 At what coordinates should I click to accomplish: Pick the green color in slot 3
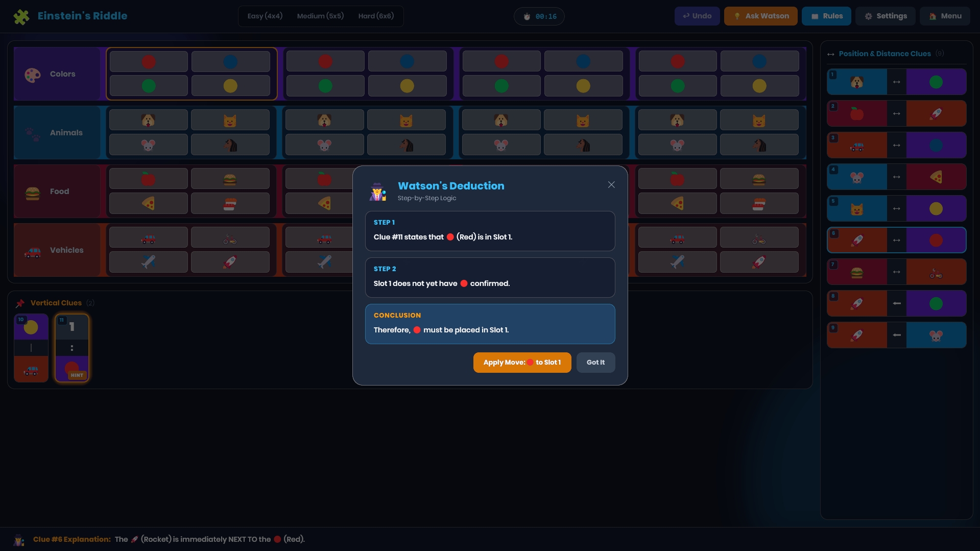coord(501,86)
